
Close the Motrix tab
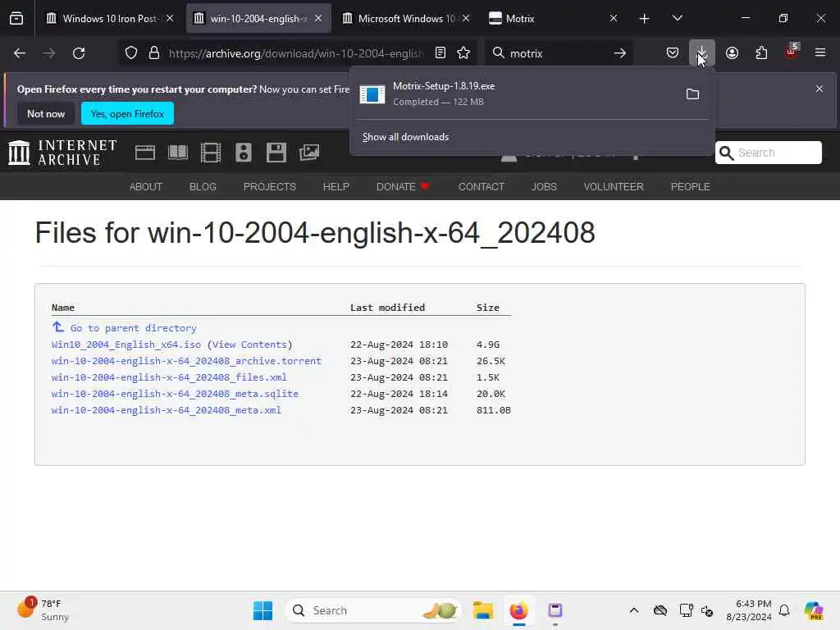coord(614,19)
